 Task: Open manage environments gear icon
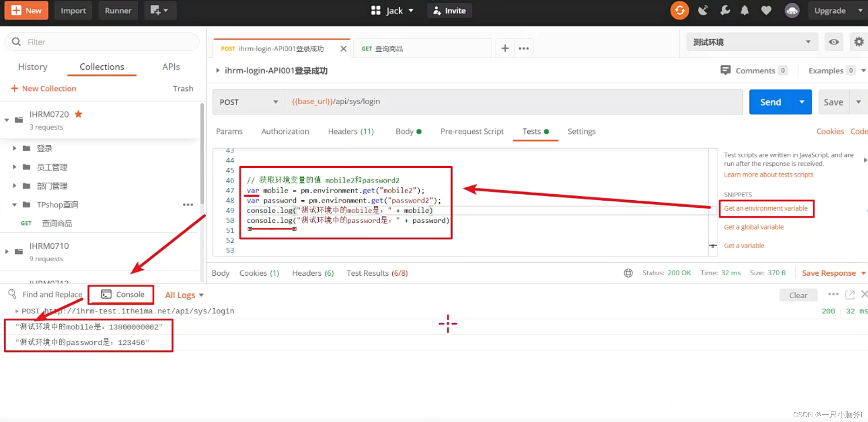[x=859, y=42]
